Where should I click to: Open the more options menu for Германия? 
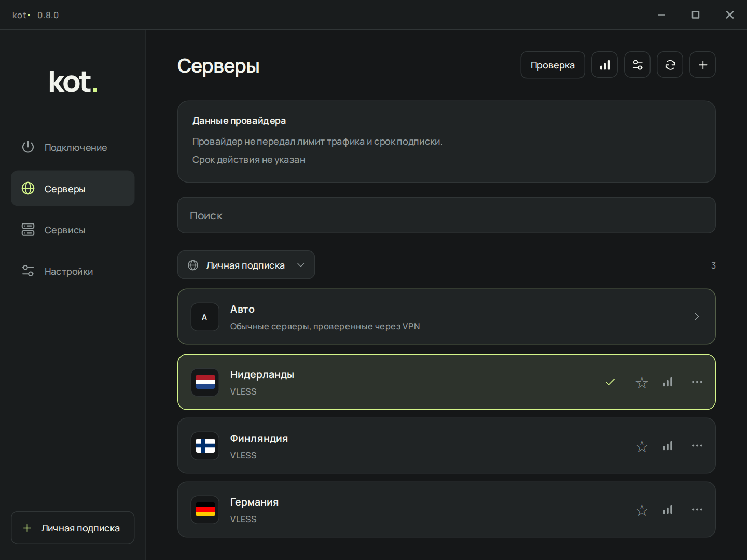697,510
